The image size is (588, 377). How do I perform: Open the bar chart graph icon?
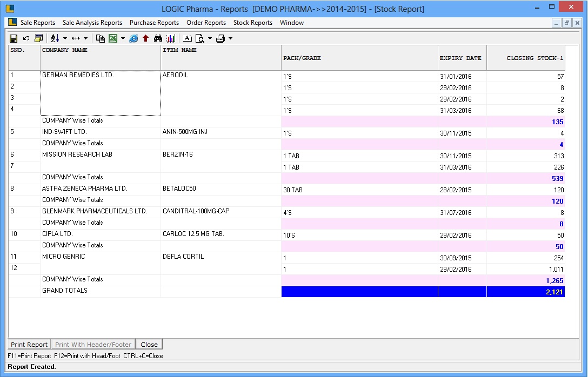click(171, 38)
